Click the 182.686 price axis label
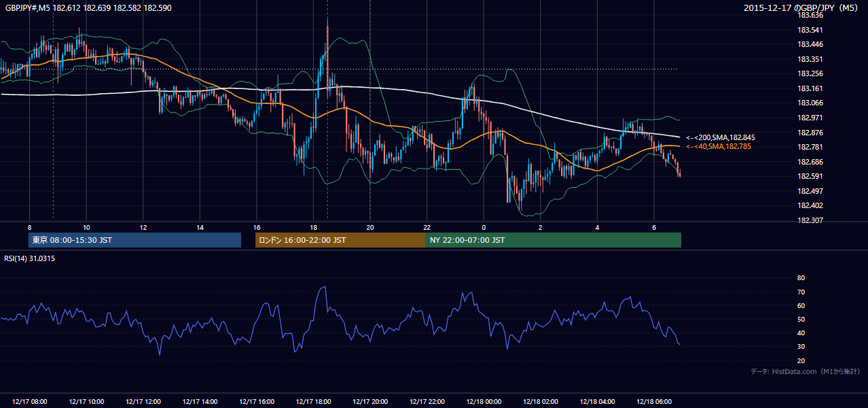Screen dimensions: 868x408 (810, 162)
